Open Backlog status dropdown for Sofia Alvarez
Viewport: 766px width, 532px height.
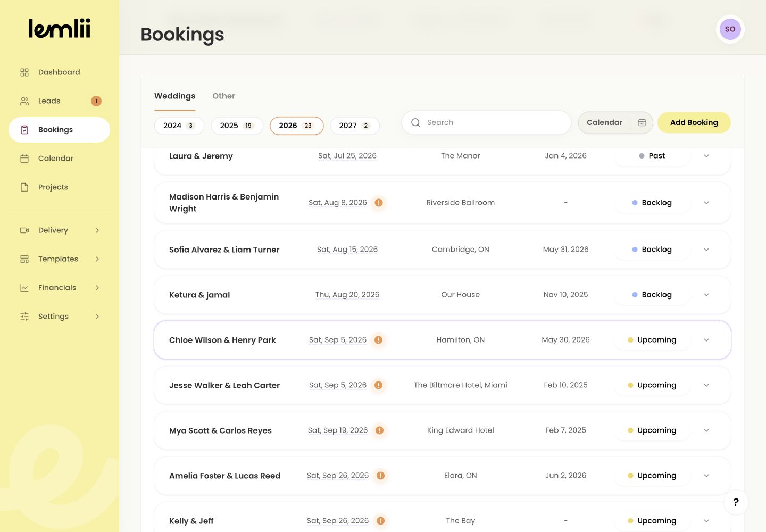click(x=652, y=250)
